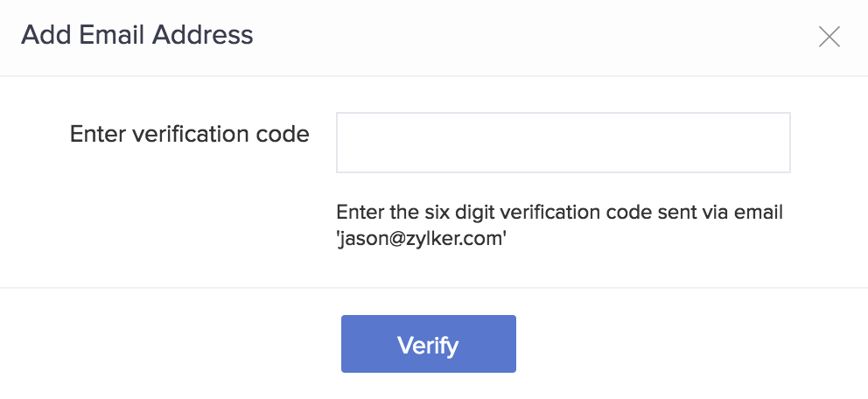
Task: Click the word 'verification' in the field label
Action: 192,135
